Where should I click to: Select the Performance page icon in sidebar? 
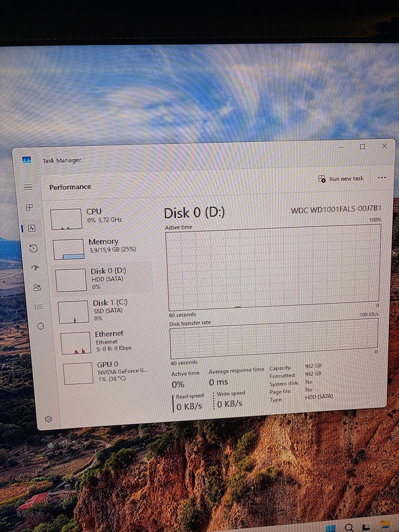[x=32, y=228]
